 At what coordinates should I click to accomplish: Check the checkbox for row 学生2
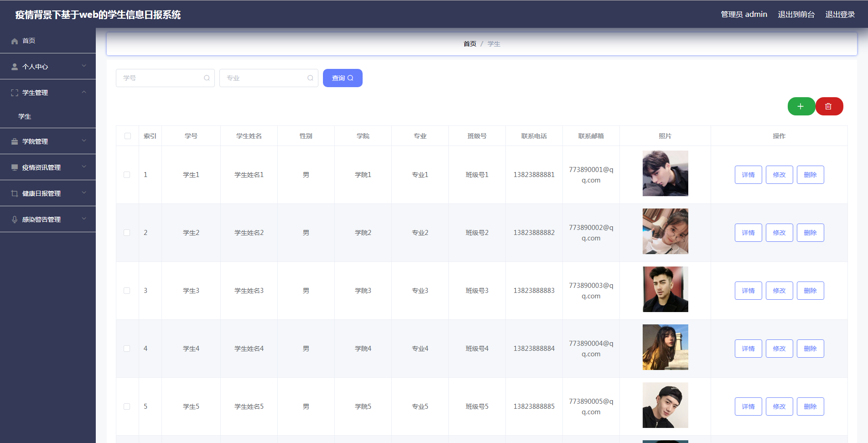(x=127, y=233)
